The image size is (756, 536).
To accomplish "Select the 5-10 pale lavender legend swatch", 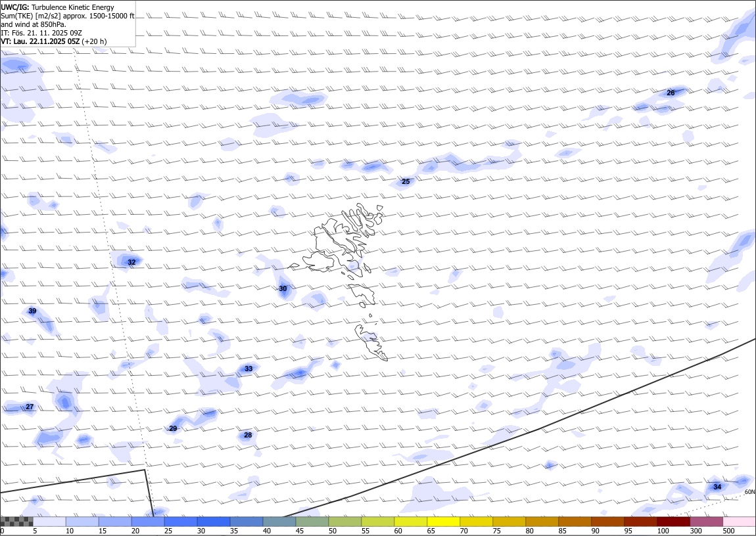I will coord(50,522).
